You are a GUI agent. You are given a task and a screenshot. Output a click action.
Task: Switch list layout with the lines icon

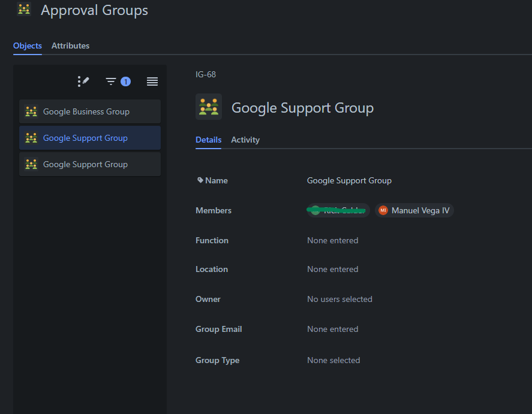click(152, 81)
